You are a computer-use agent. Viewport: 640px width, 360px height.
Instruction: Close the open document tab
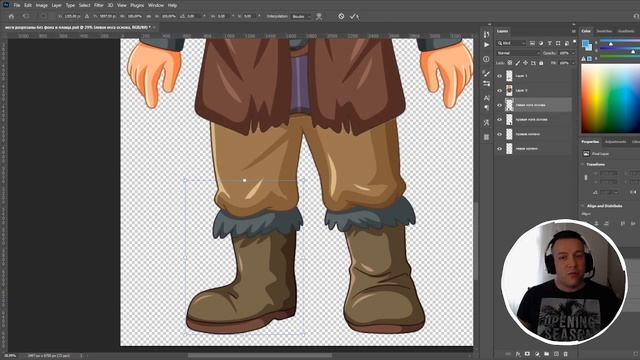coord(155,27)
